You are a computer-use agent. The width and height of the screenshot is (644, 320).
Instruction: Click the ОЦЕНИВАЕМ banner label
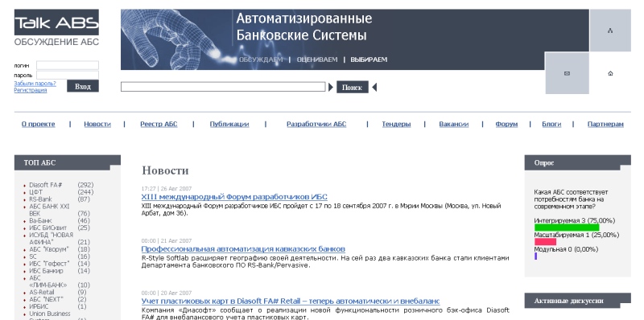[x=317, y=59]
